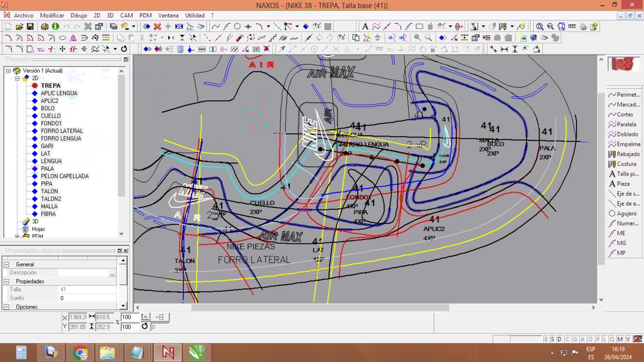Select FORRO LATERAL piece in tree

click(62, 131)
